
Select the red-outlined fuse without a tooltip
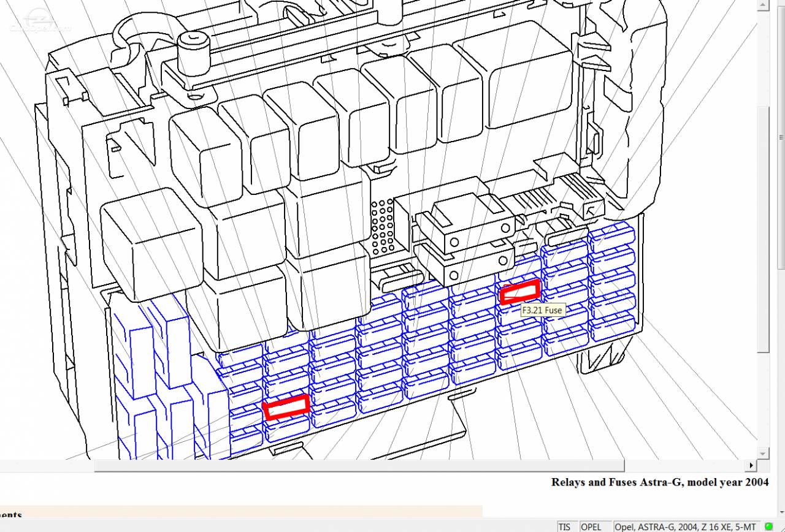click(x=286, y=407)
